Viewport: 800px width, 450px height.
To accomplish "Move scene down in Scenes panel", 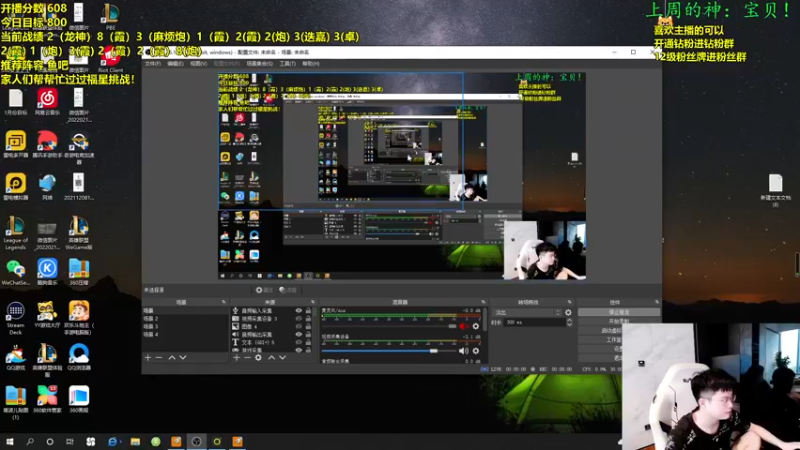I will pyautogui.click(x=183, y=358).
